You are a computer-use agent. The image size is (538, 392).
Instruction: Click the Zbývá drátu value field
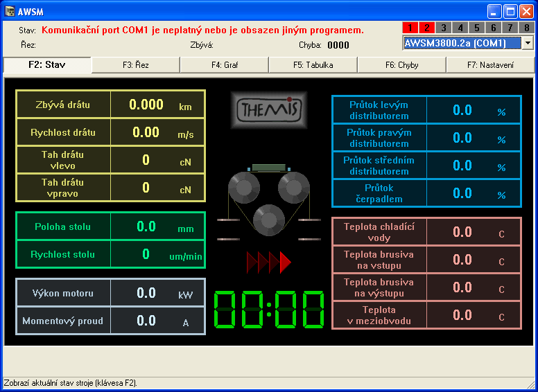pyautogui.click(x=146, y=105)
